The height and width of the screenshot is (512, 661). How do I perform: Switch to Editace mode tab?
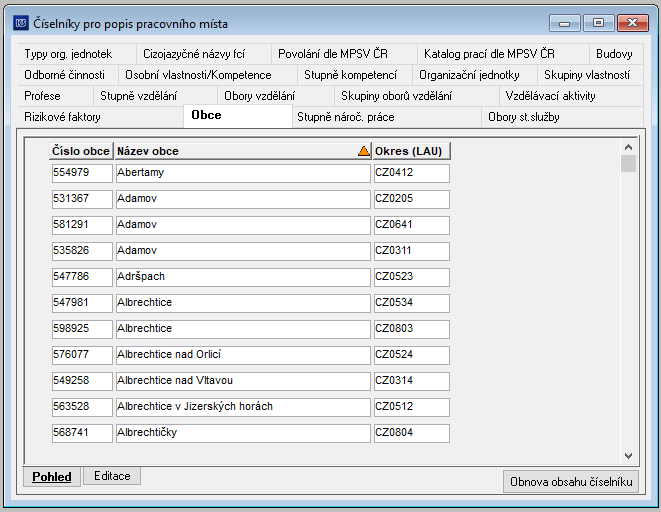[x=112, y=476]
